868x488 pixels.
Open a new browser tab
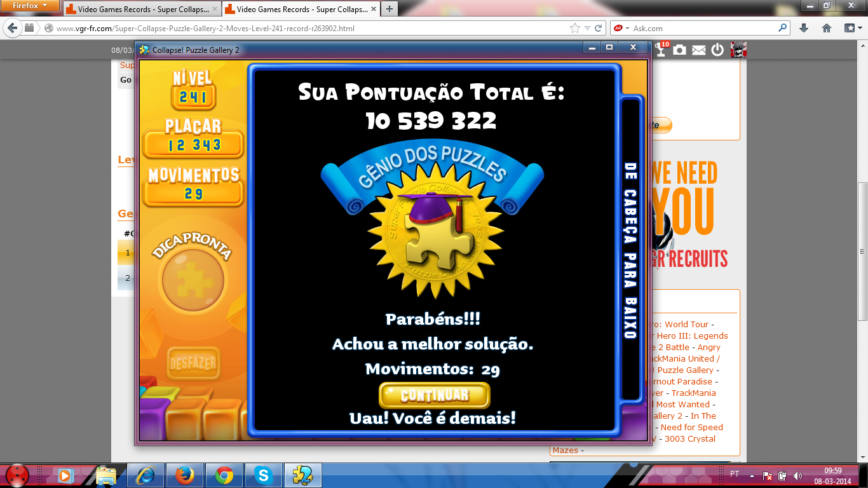(x=389, y=9)
